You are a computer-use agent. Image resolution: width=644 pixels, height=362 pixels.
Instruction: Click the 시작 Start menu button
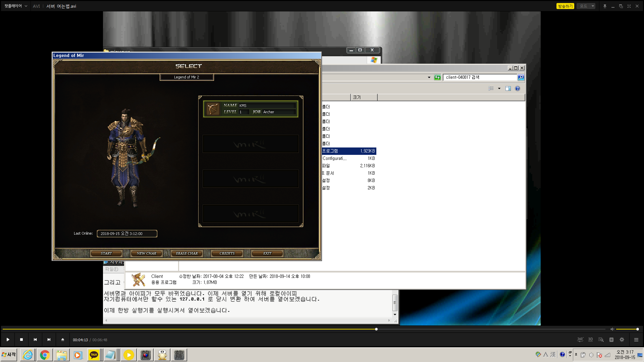9,355
